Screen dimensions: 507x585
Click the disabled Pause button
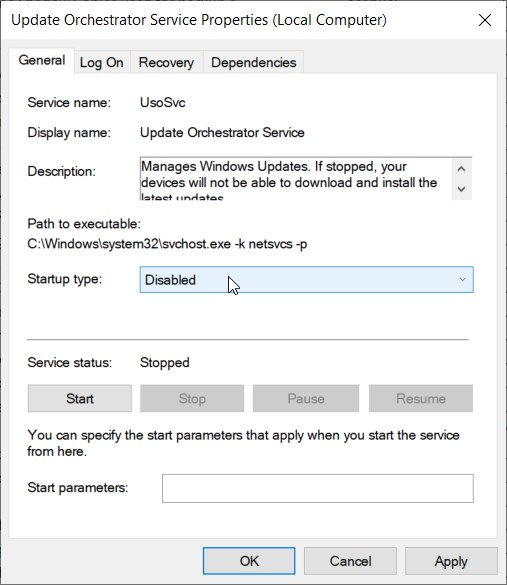pyautogui.click(x=306, y=398)
